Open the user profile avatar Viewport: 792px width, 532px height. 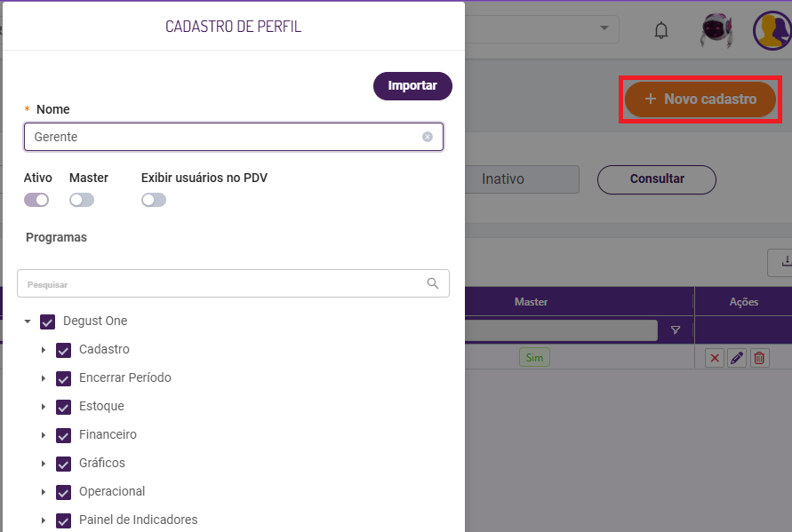coord(771,31)
